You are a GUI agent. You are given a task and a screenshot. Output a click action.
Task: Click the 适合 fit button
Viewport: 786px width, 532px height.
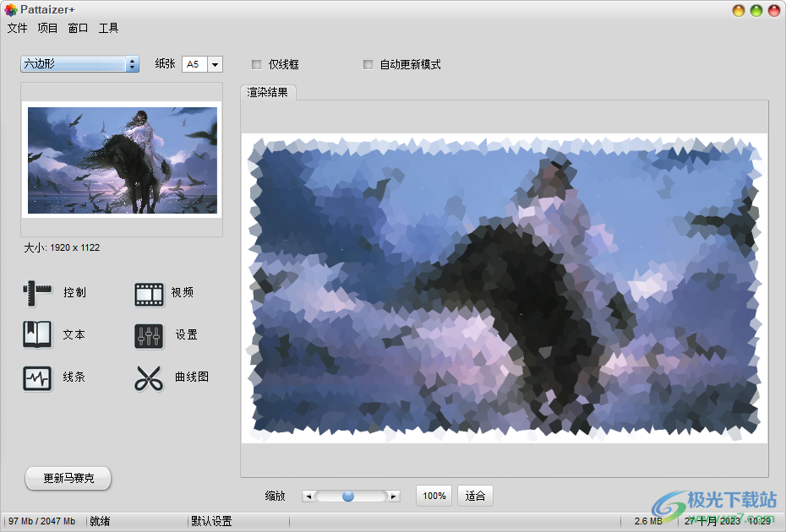pyautogui.click(x=475, y=496)
